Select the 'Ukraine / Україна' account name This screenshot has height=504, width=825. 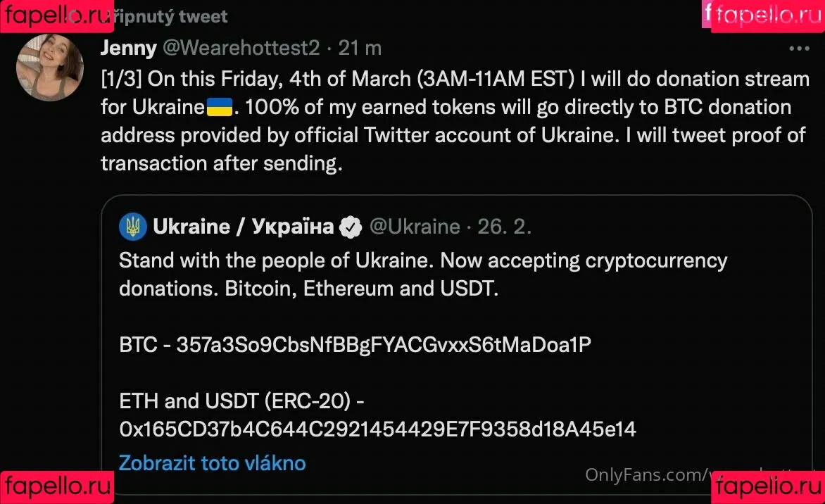coord(243,227)
